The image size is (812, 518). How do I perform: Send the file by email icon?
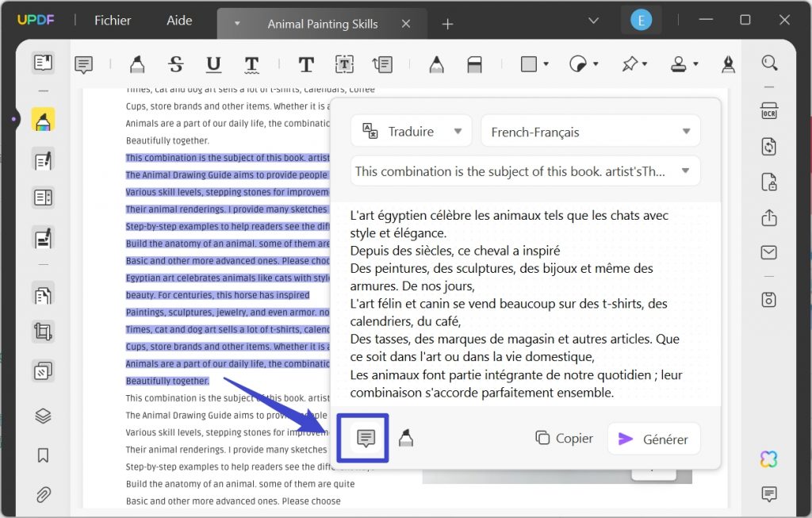(x=769, y=252)
